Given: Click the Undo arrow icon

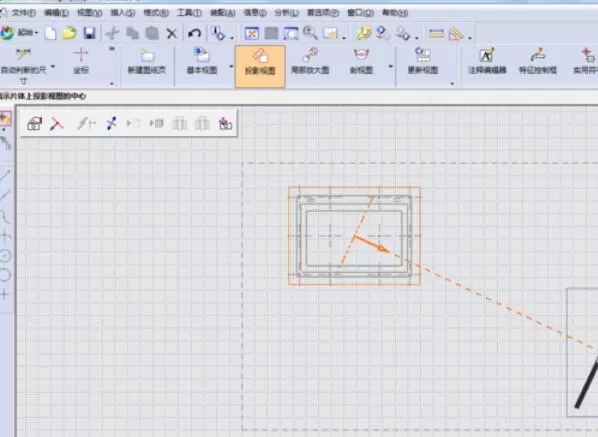Looking at the screenshot, I should coord(195,34).
